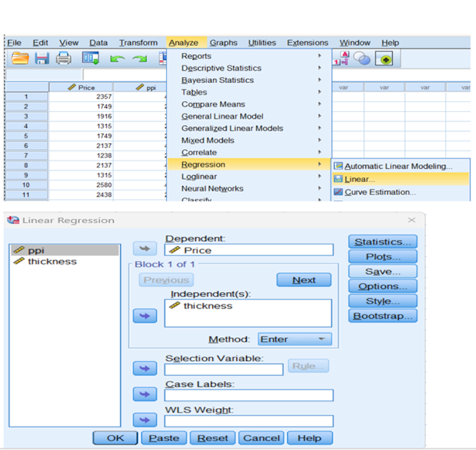Expand the Loglinear submenu
The height and width of the screenshot is (450, 476).
249,176
